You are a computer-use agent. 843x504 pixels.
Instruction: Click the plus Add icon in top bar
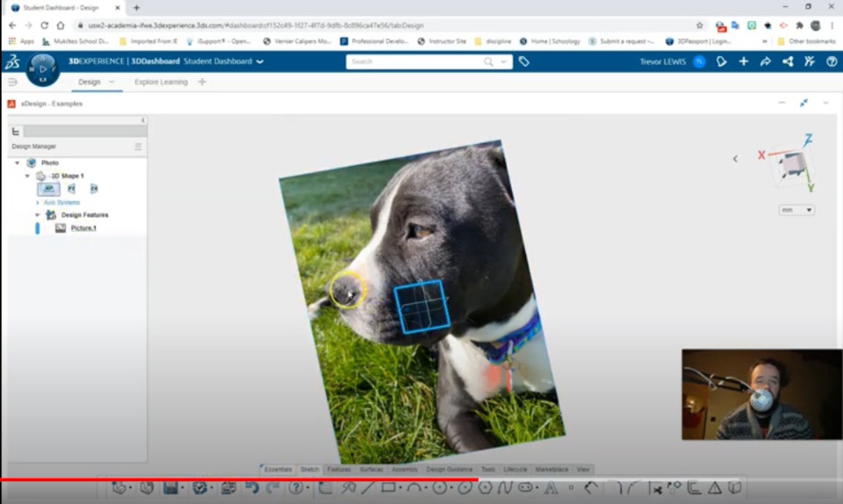click(x=744, y=61)
